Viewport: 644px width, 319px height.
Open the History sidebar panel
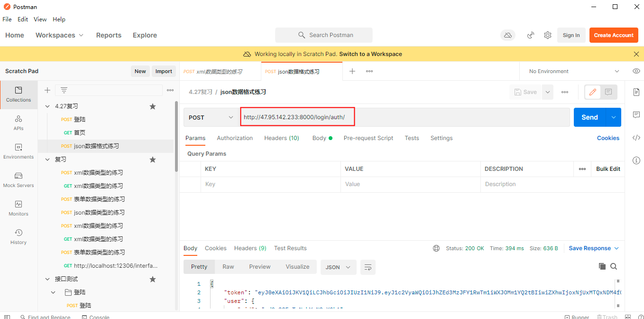[18, 237]
